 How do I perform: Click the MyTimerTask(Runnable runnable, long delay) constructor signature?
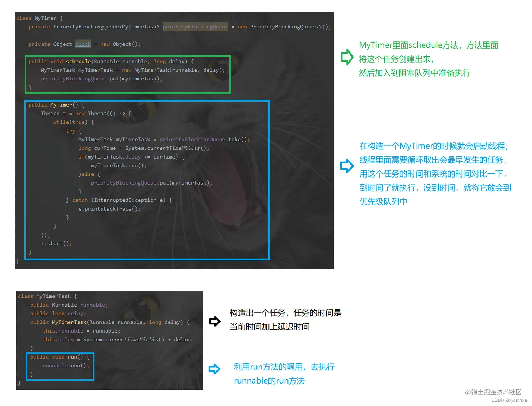pos(110,322)
